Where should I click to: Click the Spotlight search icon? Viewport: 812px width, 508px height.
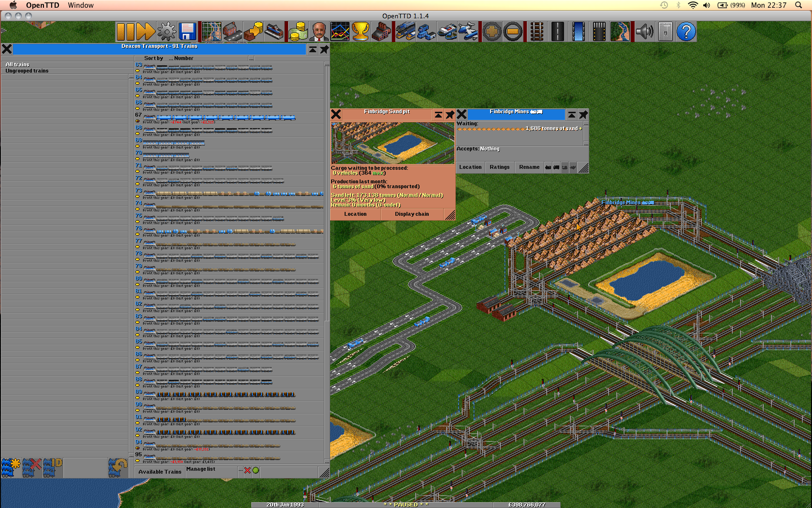click(x=798, y=5)
